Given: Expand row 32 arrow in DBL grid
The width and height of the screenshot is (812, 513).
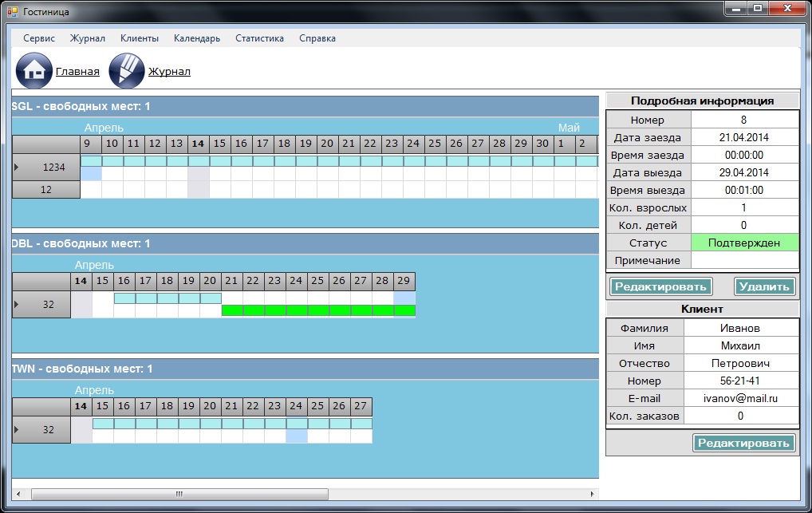Looking at the screenshot, I should pos(16,304).
